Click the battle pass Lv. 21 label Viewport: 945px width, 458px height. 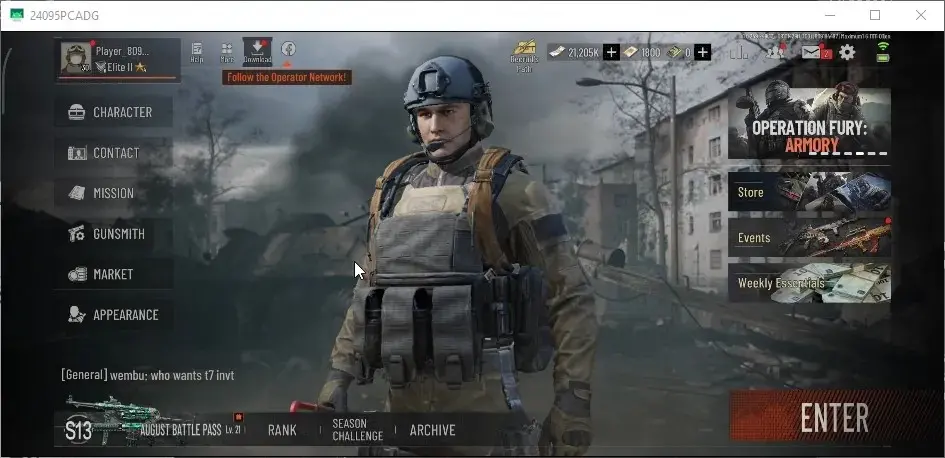pos(234,430)
